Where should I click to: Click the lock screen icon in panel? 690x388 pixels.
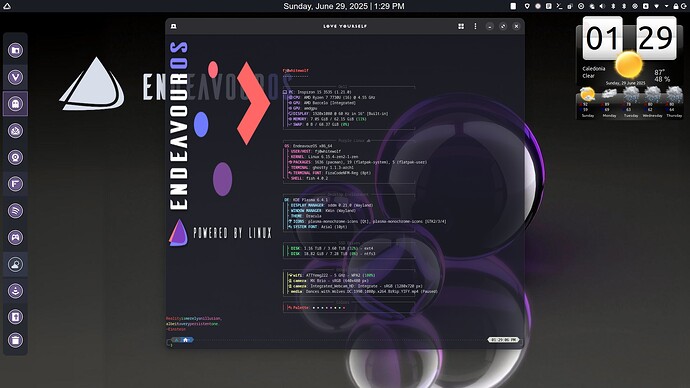[x=676, y=6]
